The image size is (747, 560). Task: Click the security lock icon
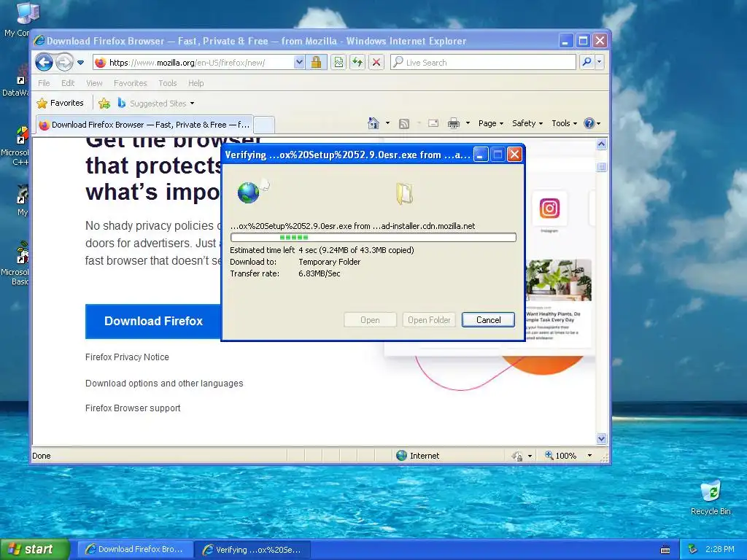pyautogui.click(x=317, y=63)
